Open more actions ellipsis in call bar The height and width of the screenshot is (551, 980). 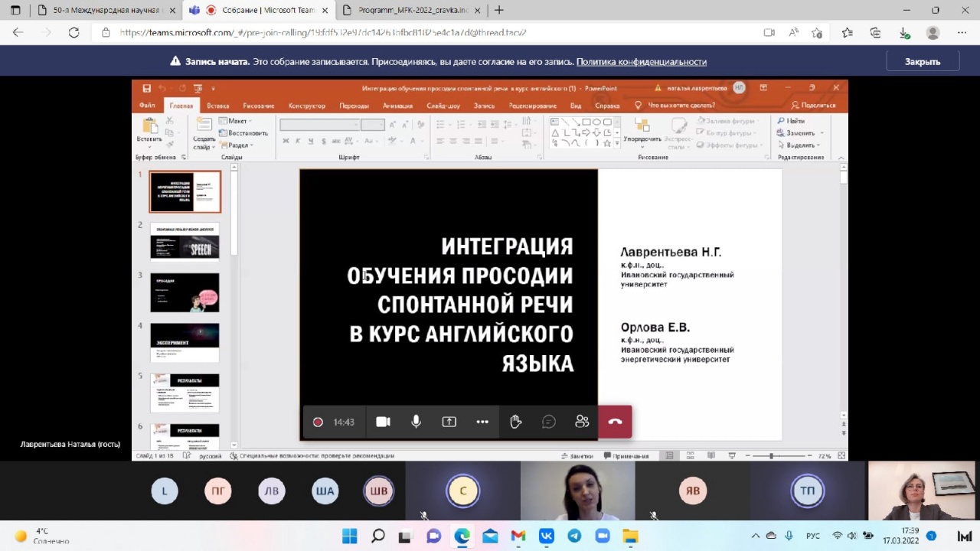pyautogui.click(x=482, y=422)
